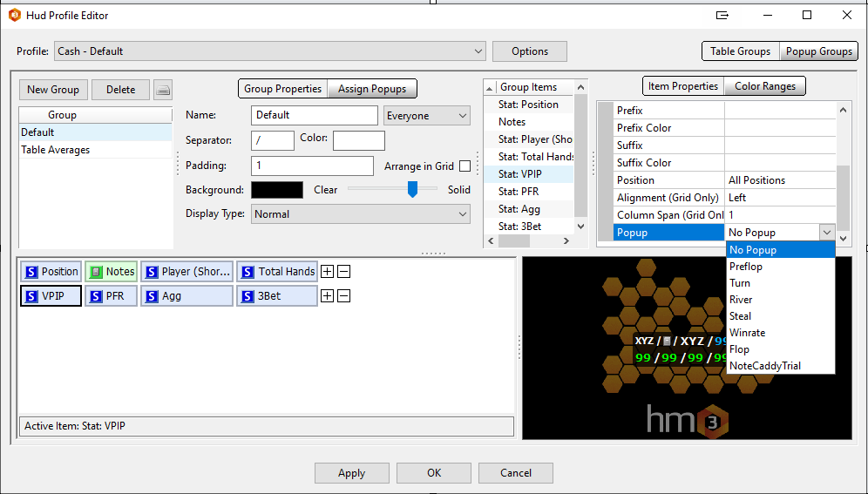
Task: Click the Name input field
Action: 315,116
